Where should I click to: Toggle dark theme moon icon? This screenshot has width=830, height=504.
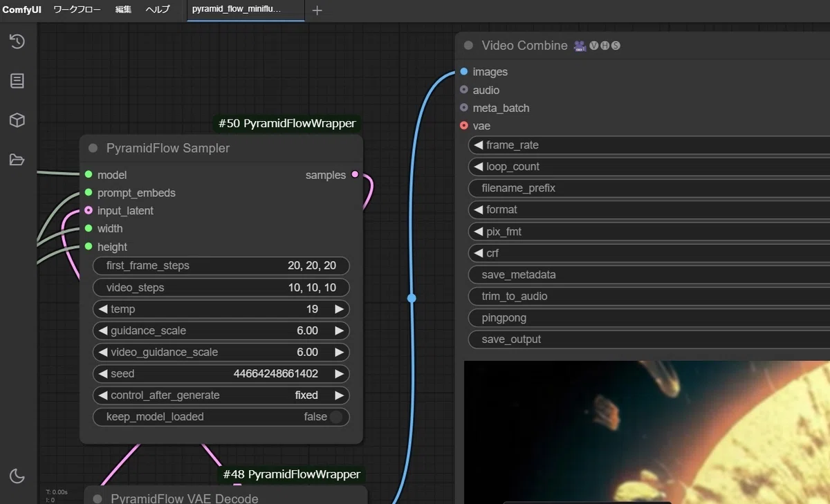[x=17, y=476]
